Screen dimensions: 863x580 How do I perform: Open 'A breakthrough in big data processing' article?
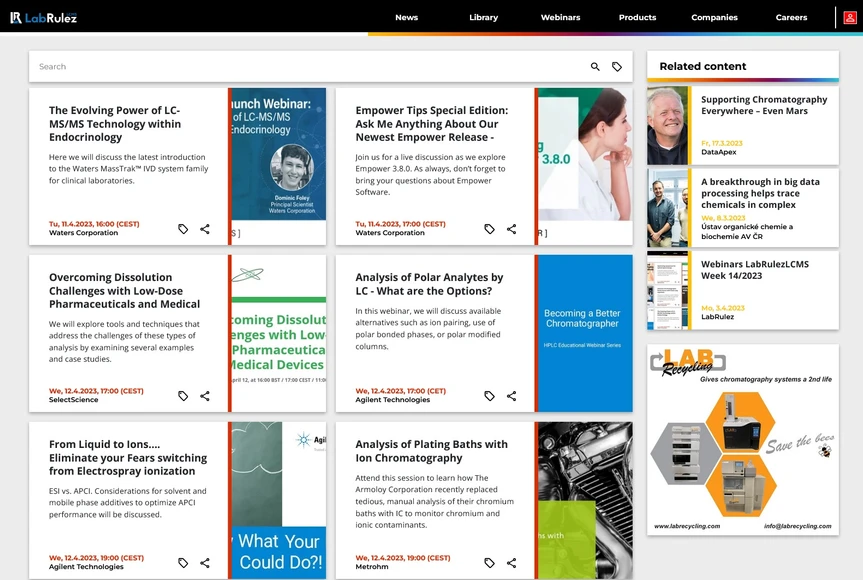tap(760, 193)
